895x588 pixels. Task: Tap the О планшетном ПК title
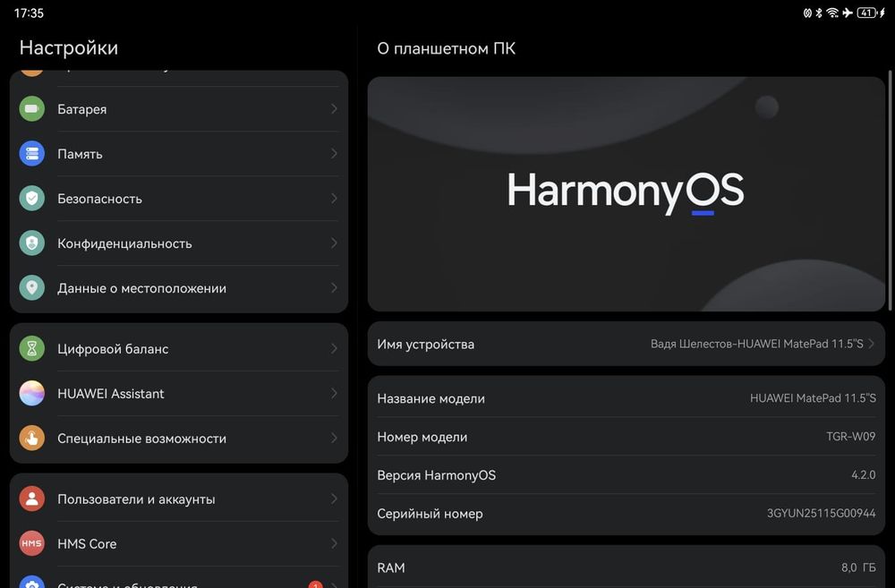(446, 48)
